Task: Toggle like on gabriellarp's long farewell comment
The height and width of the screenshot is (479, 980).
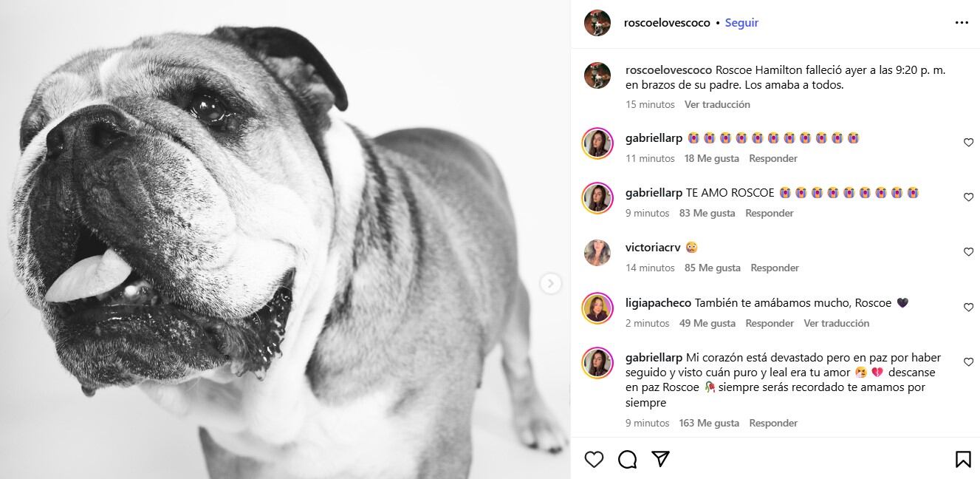Action: tap(968, 361)
